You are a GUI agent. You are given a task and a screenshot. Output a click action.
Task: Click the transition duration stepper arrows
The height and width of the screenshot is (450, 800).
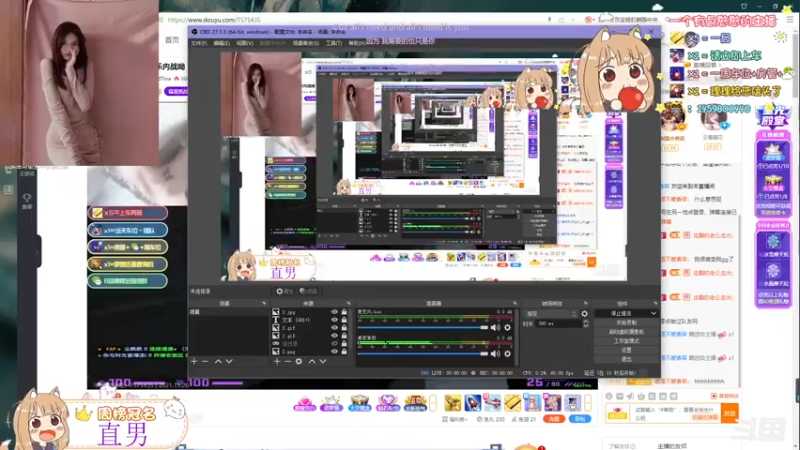(585, 323)
